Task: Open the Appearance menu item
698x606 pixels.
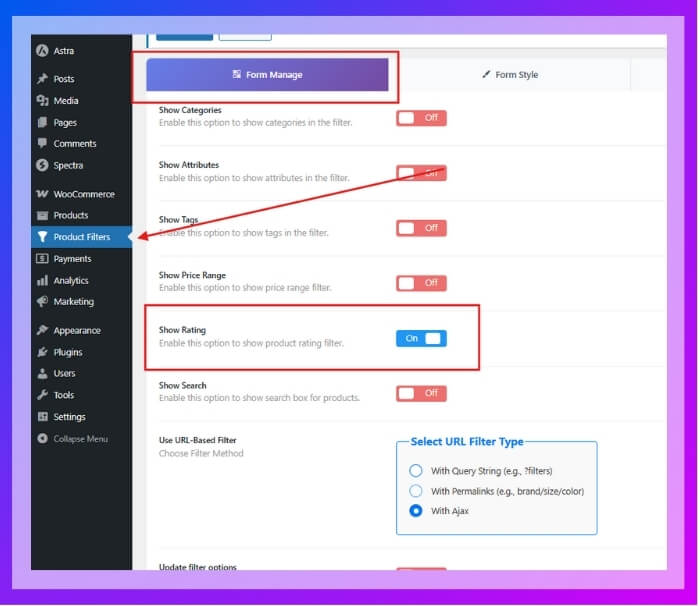Action: point(77,331)
